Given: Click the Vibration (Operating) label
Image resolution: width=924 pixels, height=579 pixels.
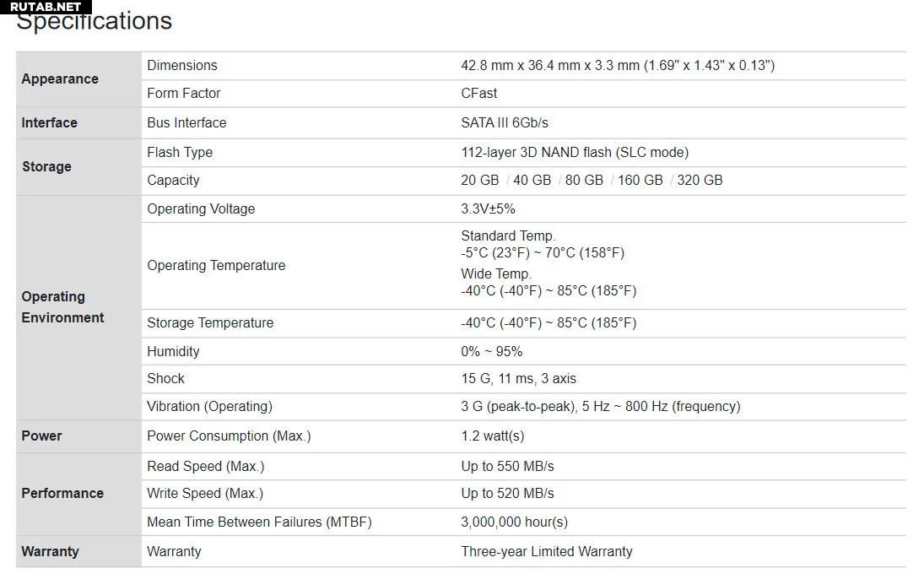Looking at the screenshot, I should pyautogui.click(x=209, y=407).
